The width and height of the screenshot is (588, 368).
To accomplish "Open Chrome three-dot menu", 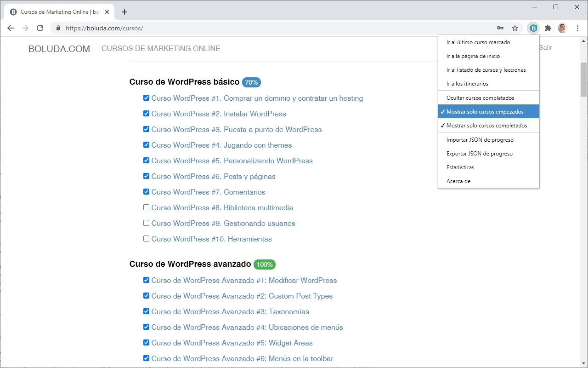I will (x=577, y=28).
